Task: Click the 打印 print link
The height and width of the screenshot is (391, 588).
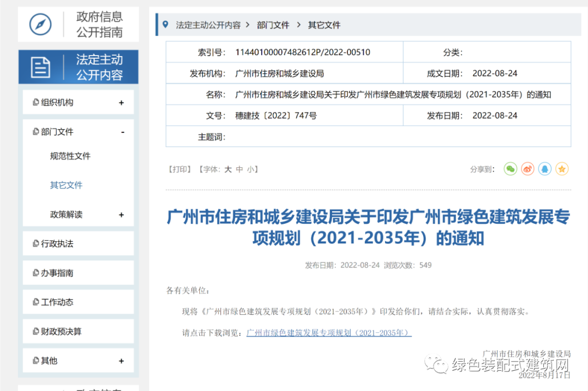Action: (x=180, y=169)
